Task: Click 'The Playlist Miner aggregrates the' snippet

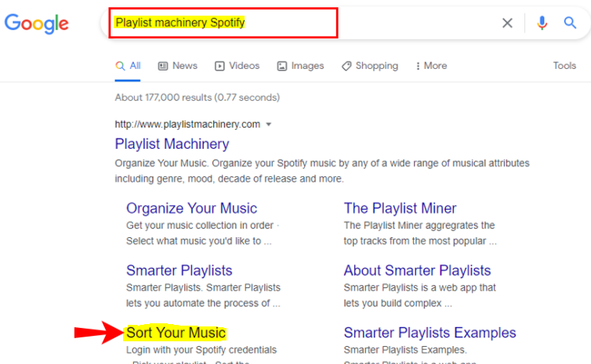Action: tap(419, 225)
